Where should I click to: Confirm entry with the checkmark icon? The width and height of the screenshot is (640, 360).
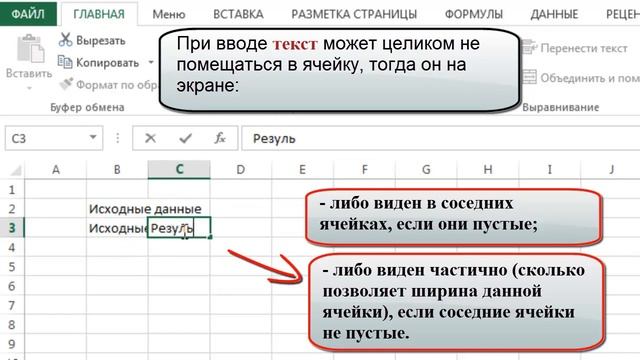click(x=185, y=138)
